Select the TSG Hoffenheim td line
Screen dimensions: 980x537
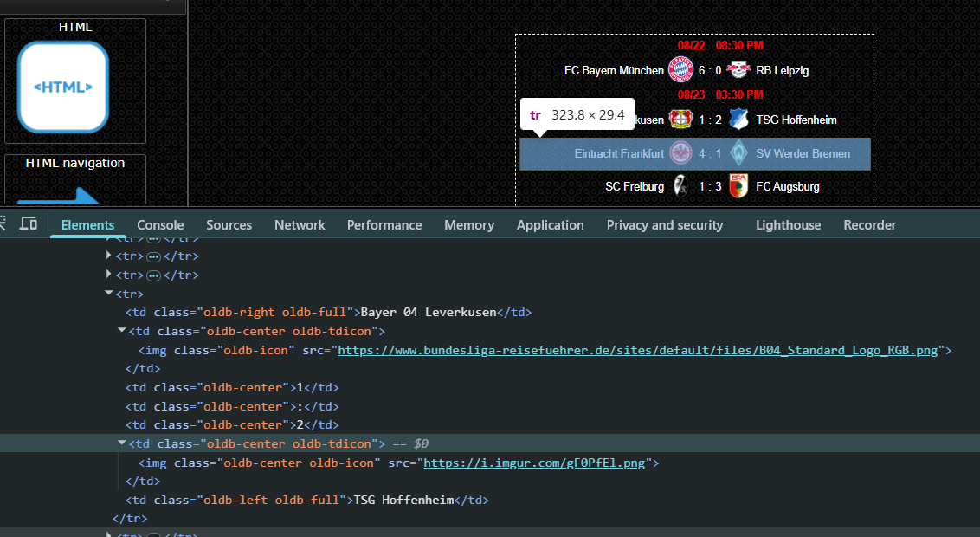(306, 500)
